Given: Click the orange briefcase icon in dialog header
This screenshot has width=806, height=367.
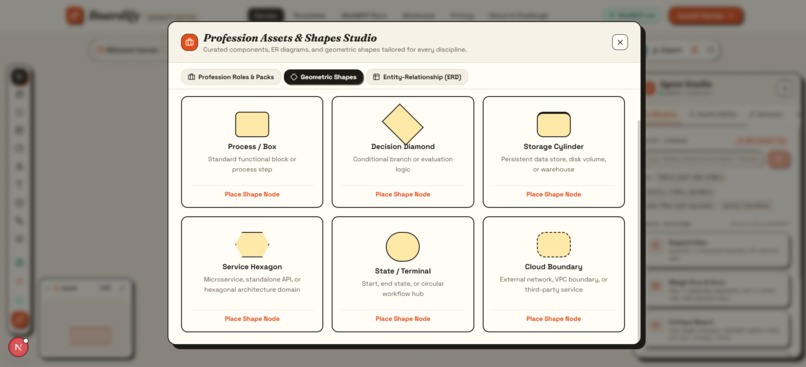Looking at the screenshot, I should [x=189, y=42].
